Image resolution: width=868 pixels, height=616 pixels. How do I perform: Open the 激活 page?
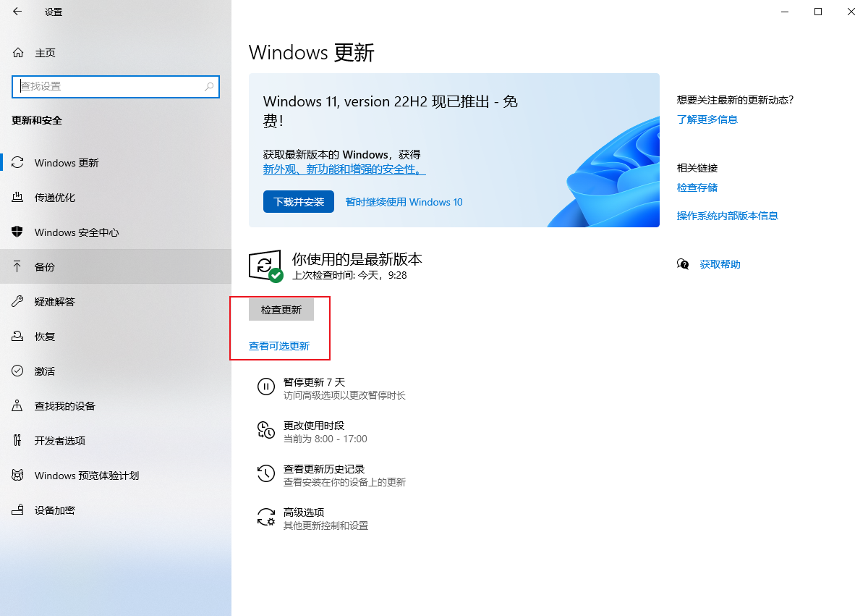51,371
